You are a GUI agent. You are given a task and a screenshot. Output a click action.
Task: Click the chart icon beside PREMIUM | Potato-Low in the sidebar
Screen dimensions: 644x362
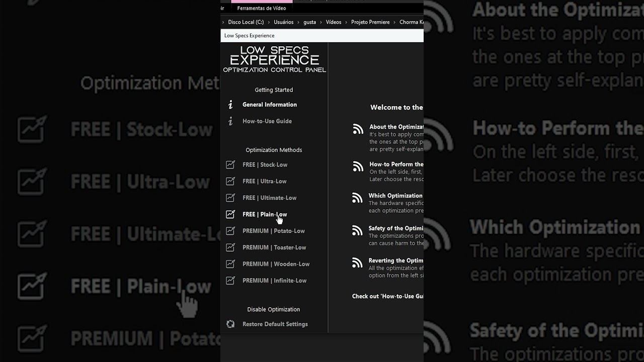[x=230, y=231]
